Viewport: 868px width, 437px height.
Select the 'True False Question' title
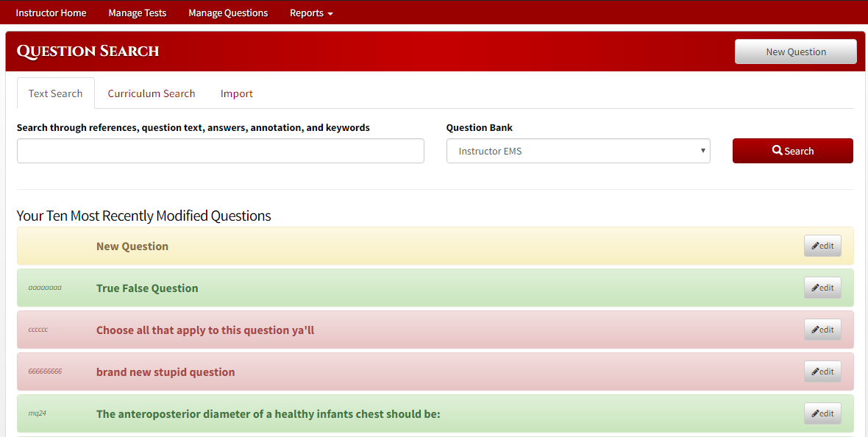[x=147, y=288]
